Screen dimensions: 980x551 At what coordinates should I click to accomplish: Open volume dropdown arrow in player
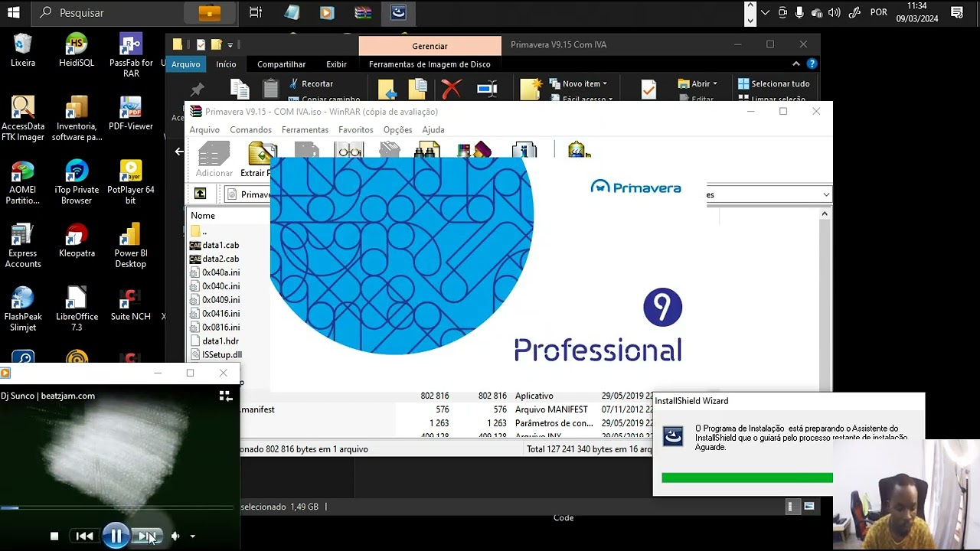pos(192,536)
